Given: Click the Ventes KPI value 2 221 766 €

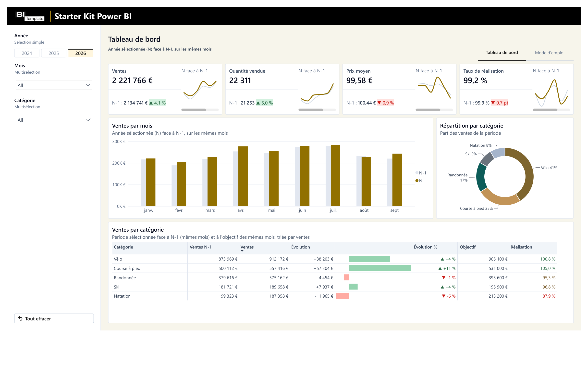Looking at the screenshot, I should [x=132, y=80].
